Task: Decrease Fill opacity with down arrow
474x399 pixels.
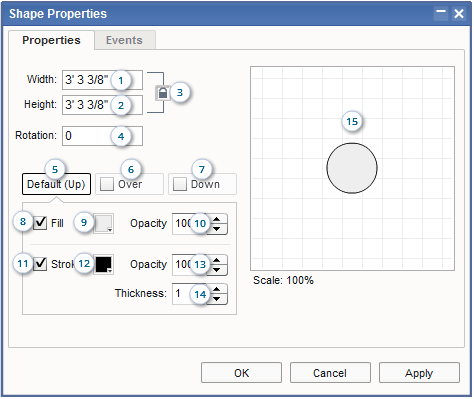Action: [x=217, y=229]
